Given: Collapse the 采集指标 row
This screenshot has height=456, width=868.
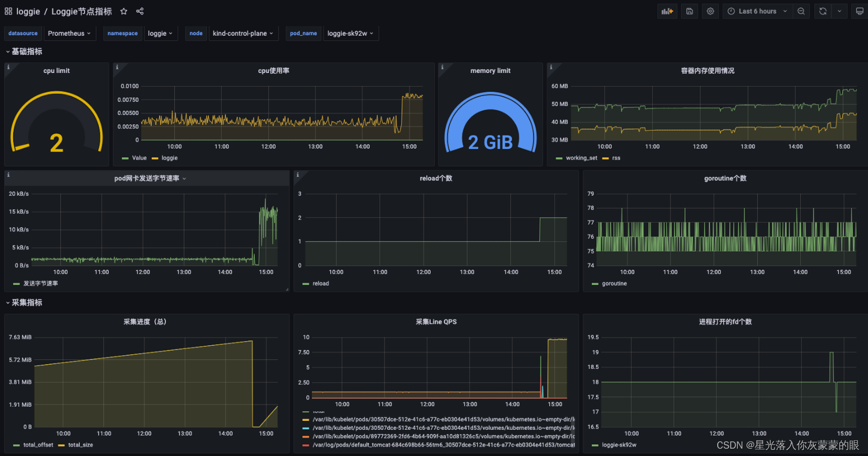Looking at the screenshot, I should click(x=24, y=302).
